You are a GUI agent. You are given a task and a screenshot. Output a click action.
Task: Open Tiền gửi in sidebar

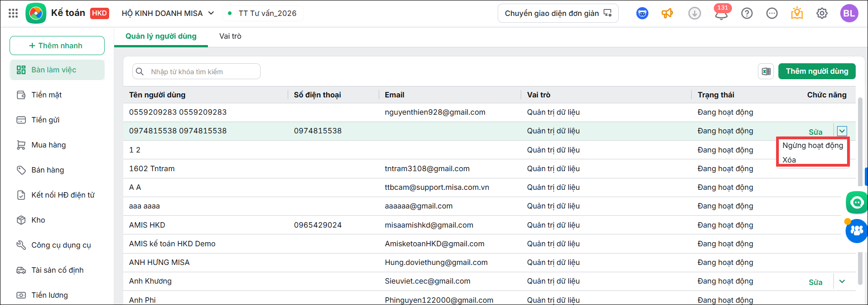(x=57, y=120)
